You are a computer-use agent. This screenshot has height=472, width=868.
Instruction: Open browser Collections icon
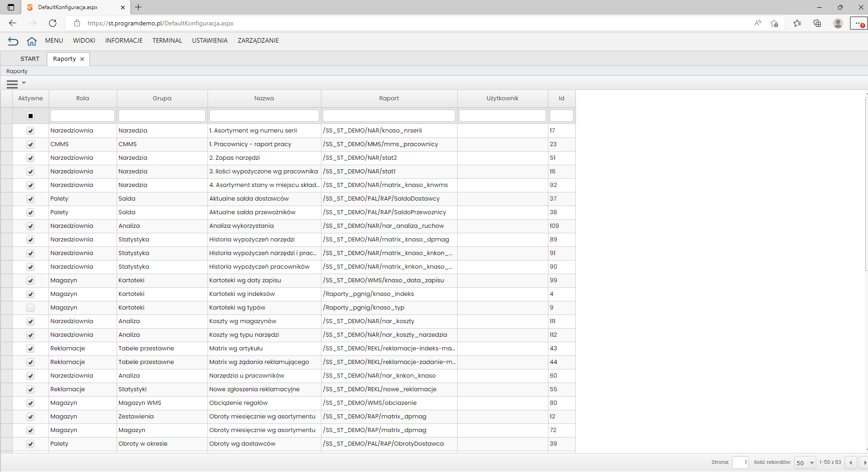coord(817,23)
